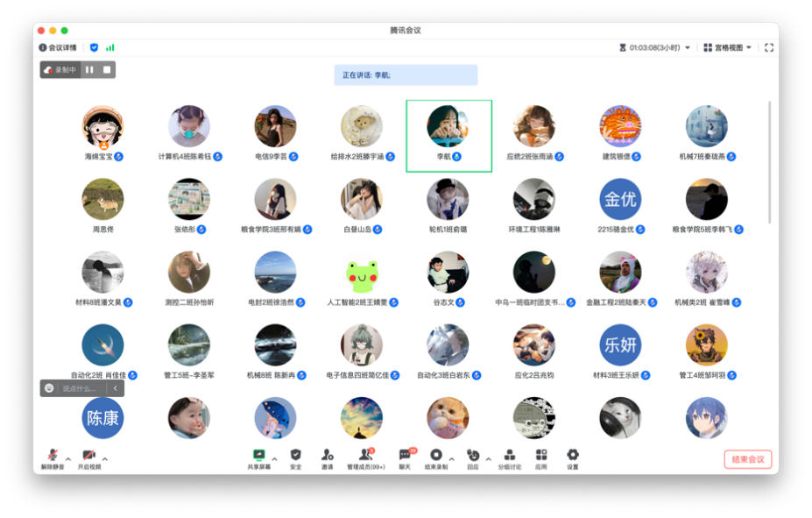
Task: Stop recording with the square icon
Action: pyautogui.click(x=107, y=69)
